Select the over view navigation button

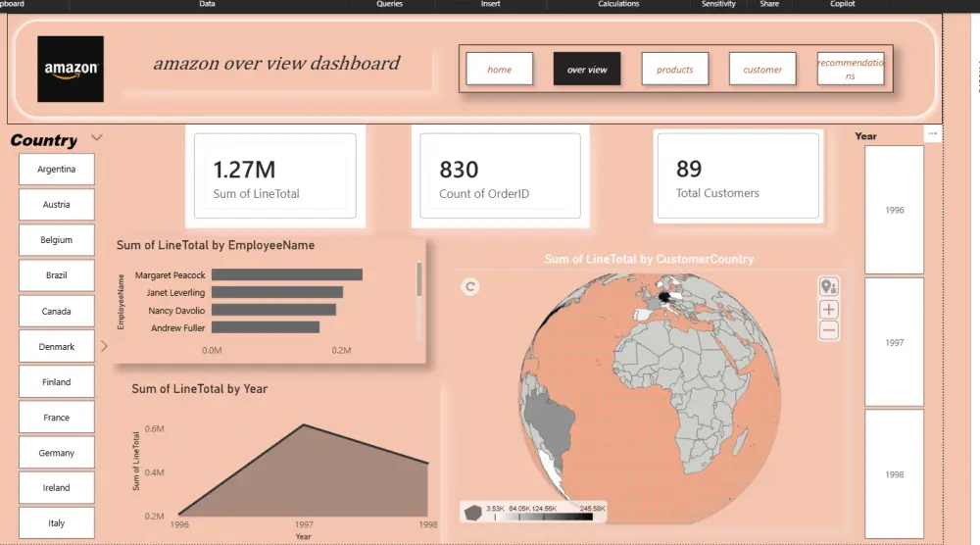tap(587, 70)
